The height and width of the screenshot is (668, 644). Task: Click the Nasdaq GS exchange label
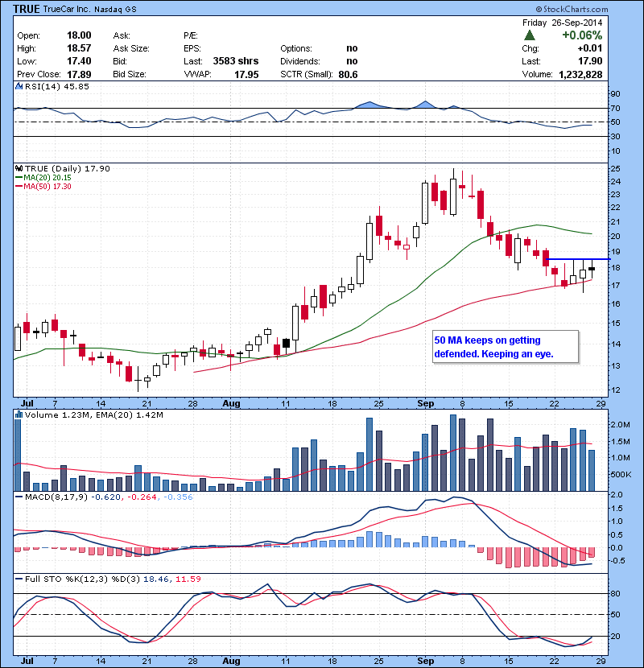click(115, 10)
